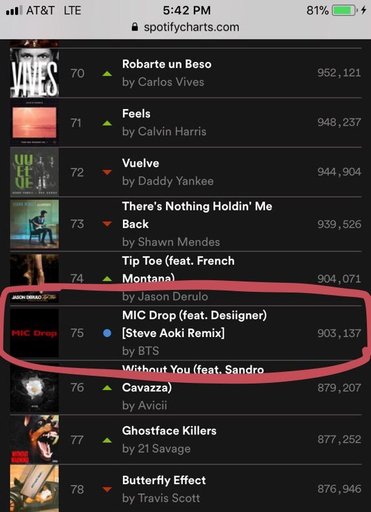Tap the green up arrow beside Robarte un Beso

pyautogui.click(x=107, y=73)
